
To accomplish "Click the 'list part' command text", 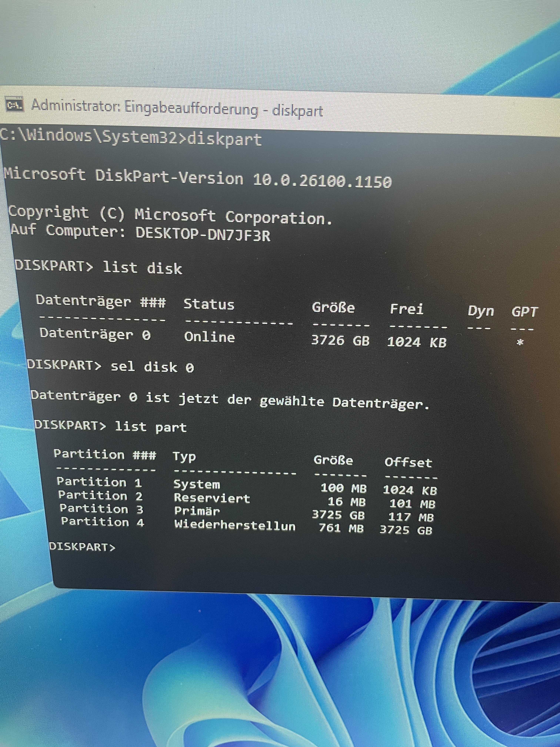I will click(151, 427).
